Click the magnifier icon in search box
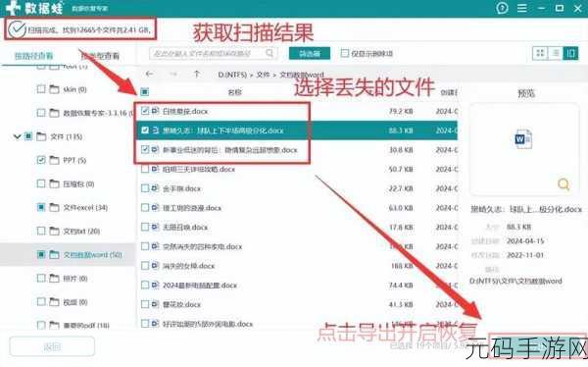The height and width of the screenshot is (367, 588). pos(269,53)
